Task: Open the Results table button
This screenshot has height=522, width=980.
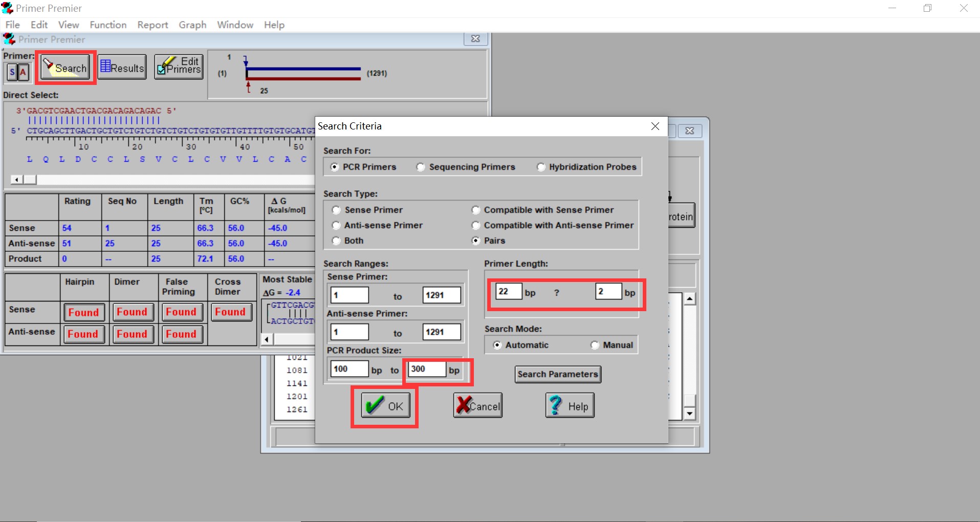Action: coord(122,68)
